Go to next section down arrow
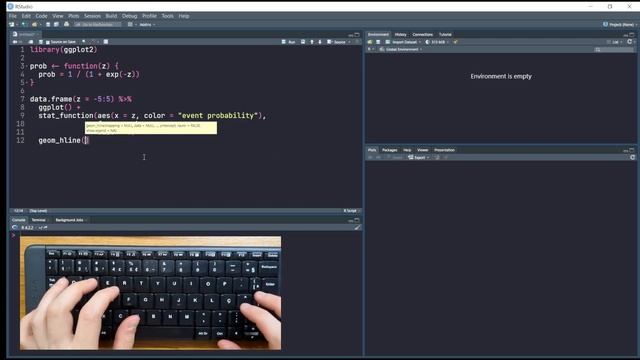The width and height of the screenshot is (640, 360). [x=320, y=42]
